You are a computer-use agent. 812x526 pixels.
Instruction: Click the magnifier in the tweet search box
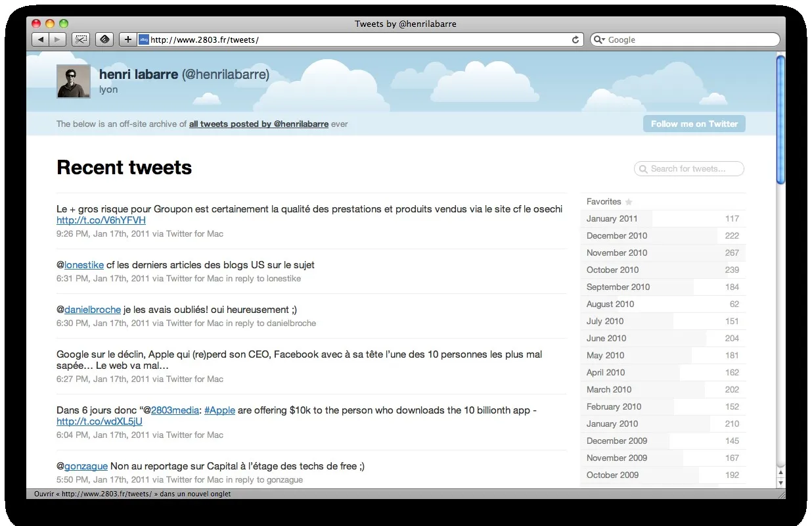(x=643, y=169)
